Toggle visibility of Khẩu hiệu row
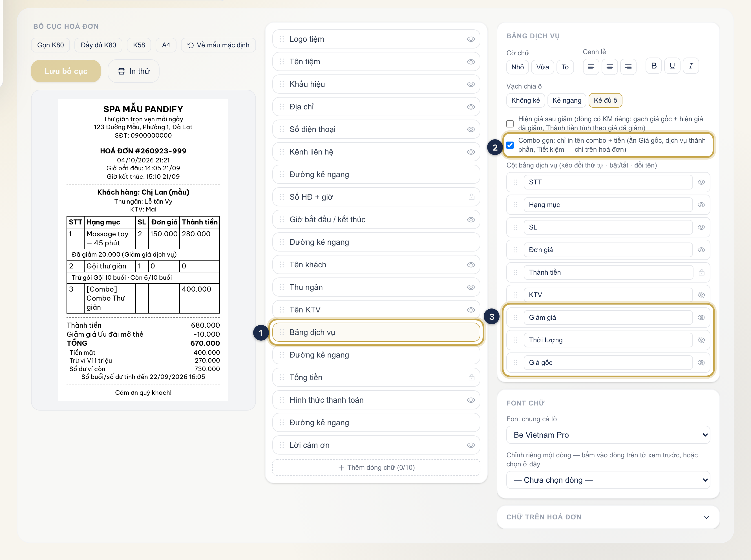 click(x=471, y=84)
